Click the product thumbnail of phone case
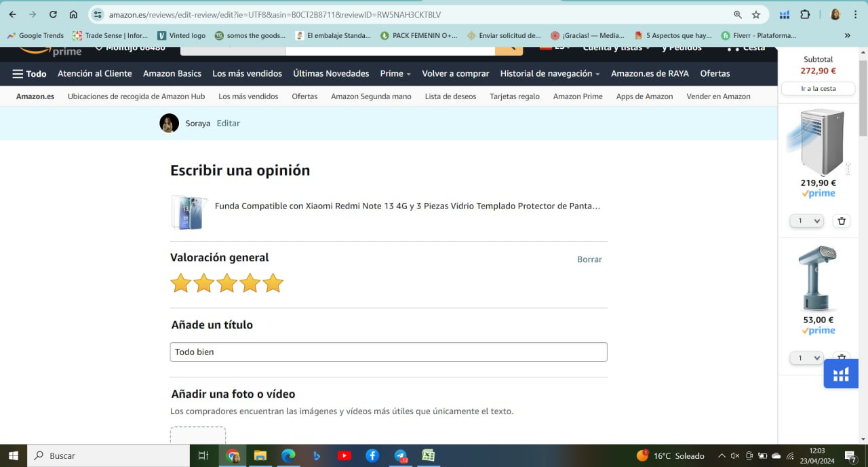This screenshot has width=868, height=467. pyautogui.click(x=188, y=212)
